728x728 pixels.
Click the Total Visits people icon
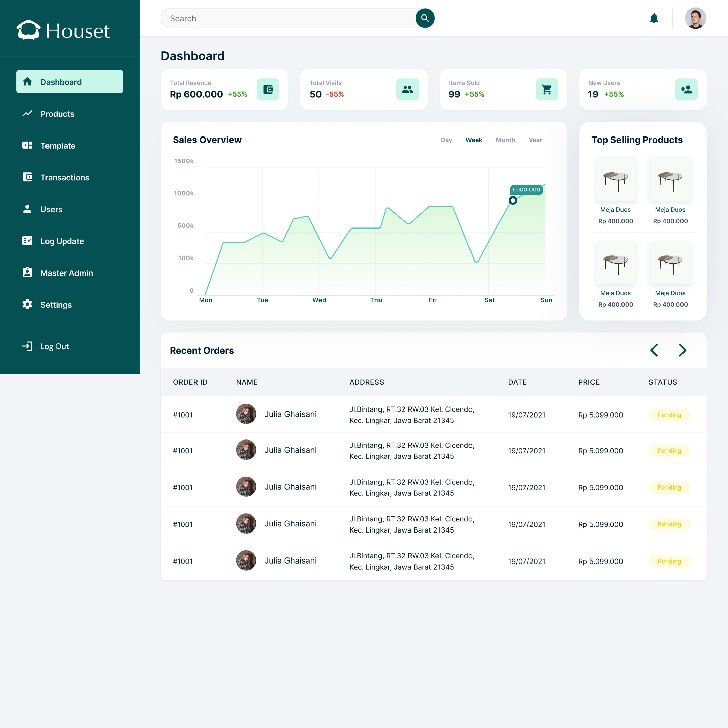coord(407,89)
